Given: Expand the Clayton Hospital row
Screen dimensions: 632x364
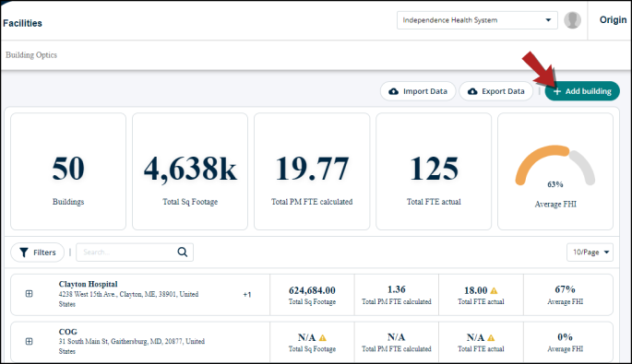Looking at the screenshot, I should pyautogui.click(x=29, y=294).
